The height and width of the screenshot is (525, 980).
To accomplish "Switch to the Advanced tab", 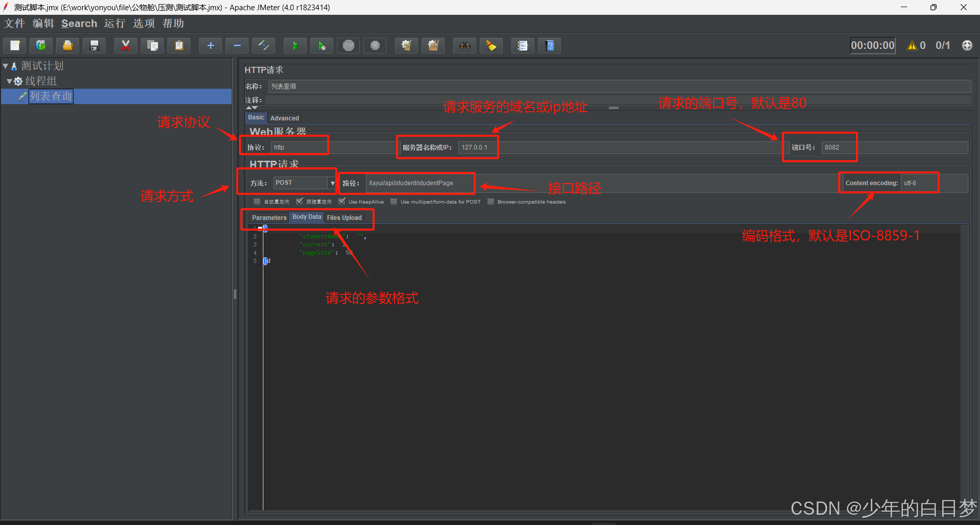I will 284,118.
